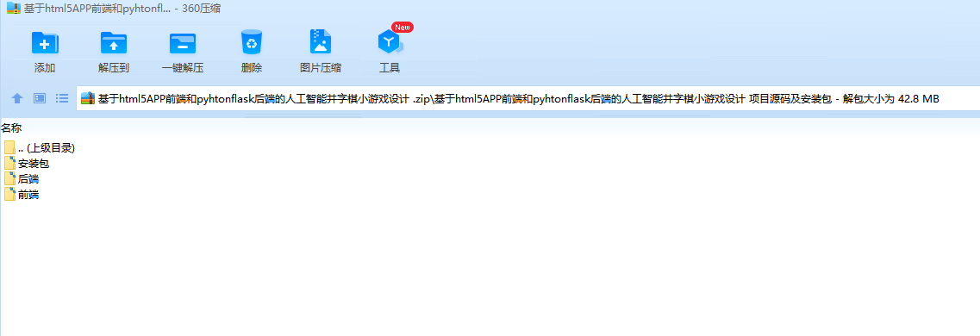Click the 图片压缩 label text
Viewport: 980px width, 336px height.
(321, 68)
